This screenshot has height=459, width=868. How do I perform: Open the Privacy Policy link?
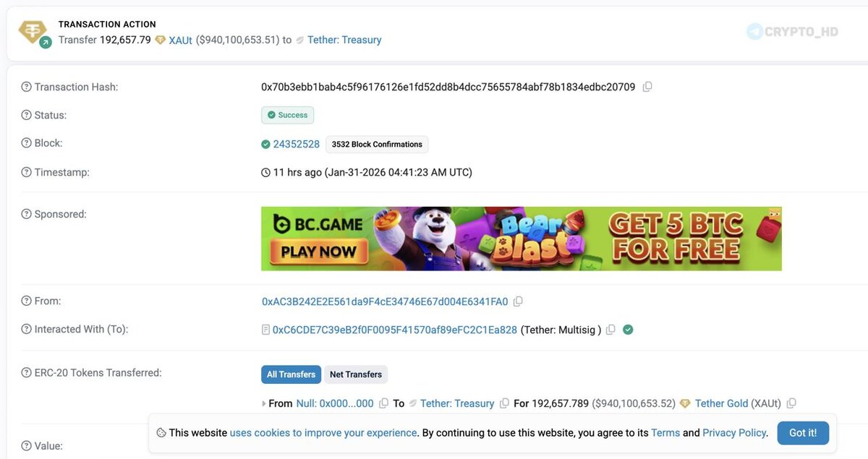(734, 433)
